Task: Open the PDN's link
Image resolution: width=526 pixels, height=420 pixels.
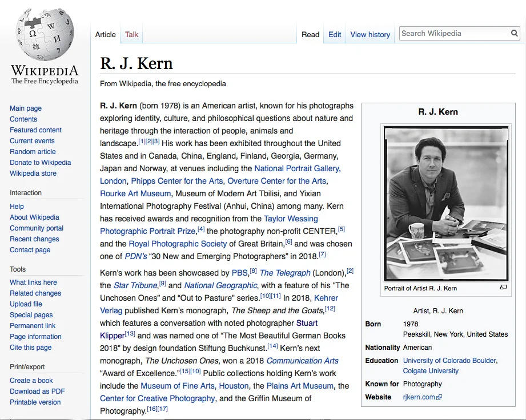Action: [x=136, y=256]
